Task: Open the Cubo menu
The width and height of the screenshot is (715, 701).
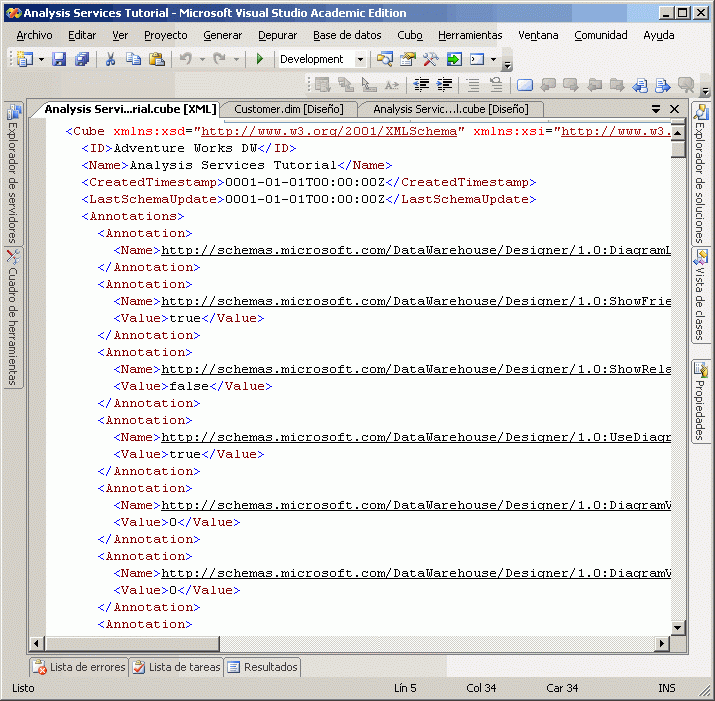Action: pyautogui.click(x=409, y=35)
